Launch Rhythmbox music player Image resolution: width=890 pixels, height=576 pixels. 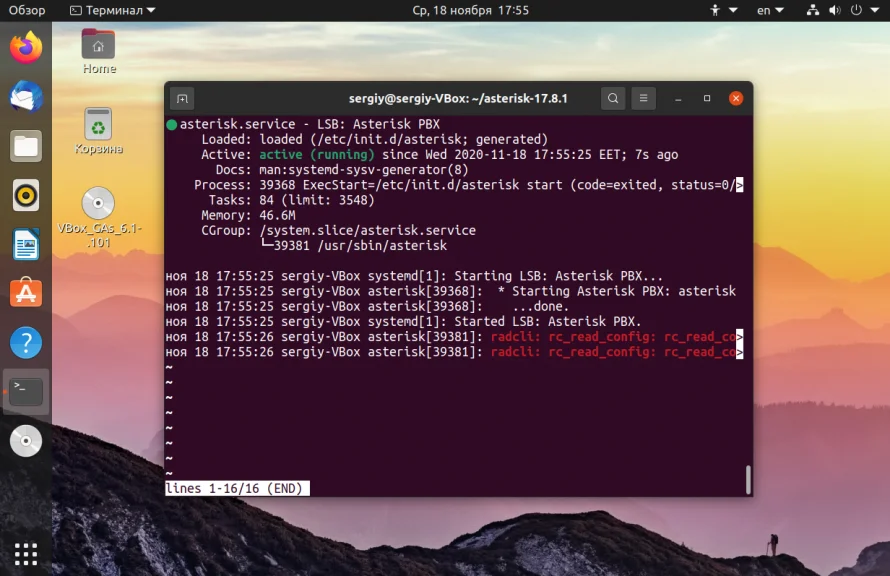pos(26,196)
